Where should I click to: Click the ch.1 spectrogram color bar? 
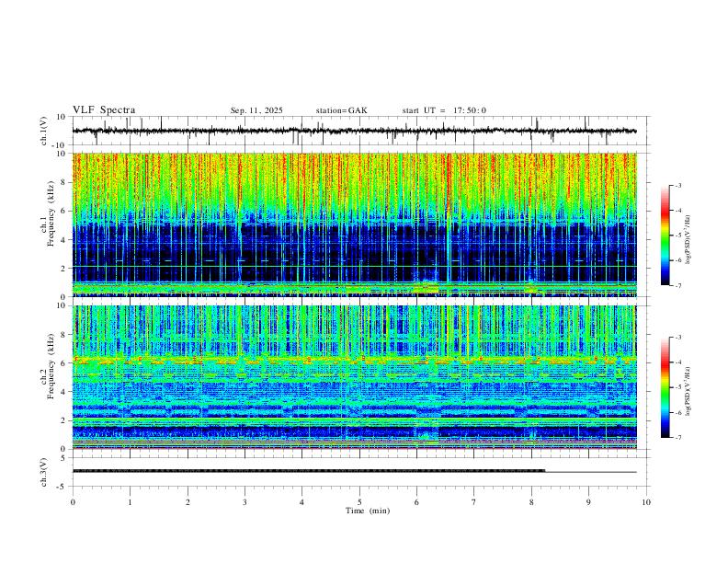(665, 236)
